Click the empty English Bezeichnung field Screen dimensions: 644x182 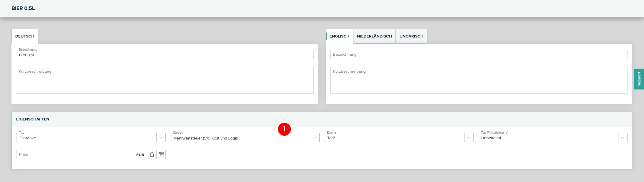tap(479, 55)
